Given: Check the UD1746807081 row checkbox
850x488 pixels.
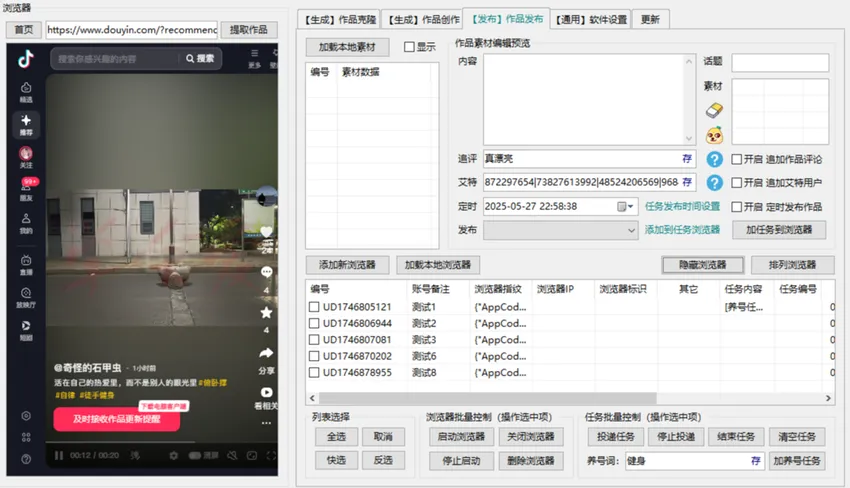Looking at the screenshot, I should click(314, 339).
